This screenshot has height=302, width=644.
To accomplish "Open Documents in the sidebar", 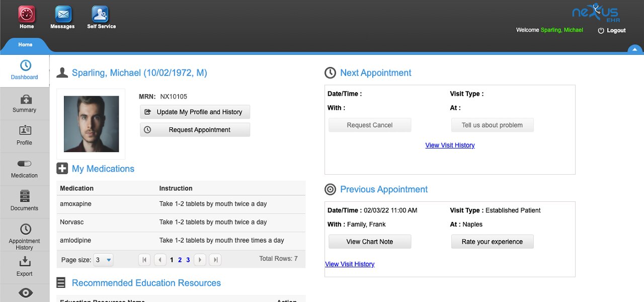I will pos(25,196).
